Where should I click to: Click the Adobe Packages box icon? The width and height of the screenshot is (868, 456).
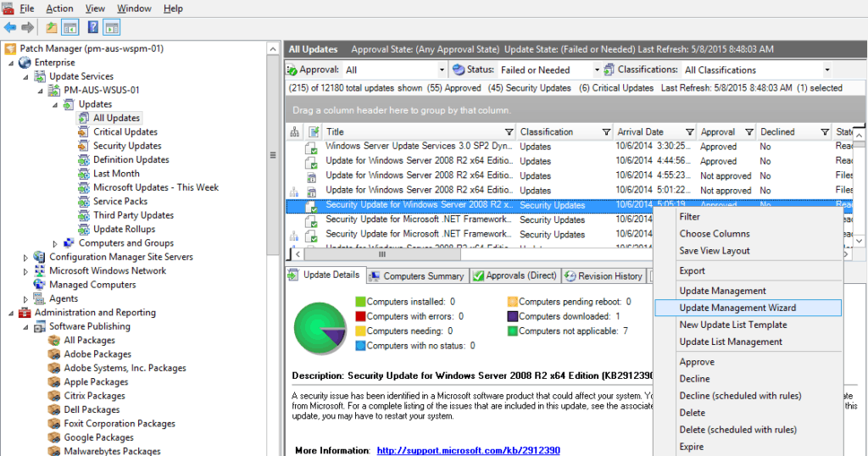[53, 354]
